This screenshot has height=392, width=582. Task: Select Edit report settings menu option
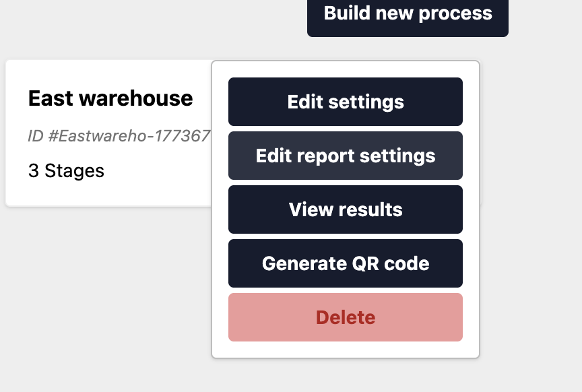pyautogui.click(x=346, y=156)
